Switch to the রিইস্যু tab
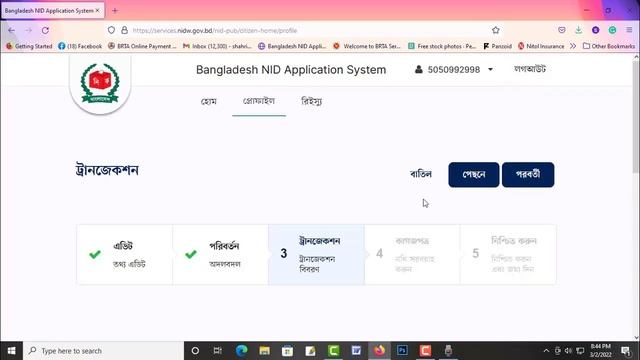Screen dimensions: 640x360 tap(311, 101)
